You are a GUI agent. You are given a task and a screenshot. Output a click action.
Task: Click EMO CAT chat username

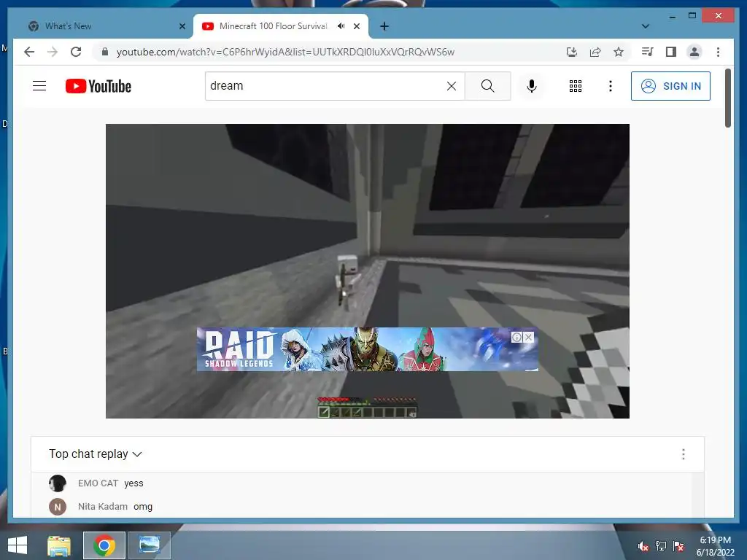click(98, 483)
